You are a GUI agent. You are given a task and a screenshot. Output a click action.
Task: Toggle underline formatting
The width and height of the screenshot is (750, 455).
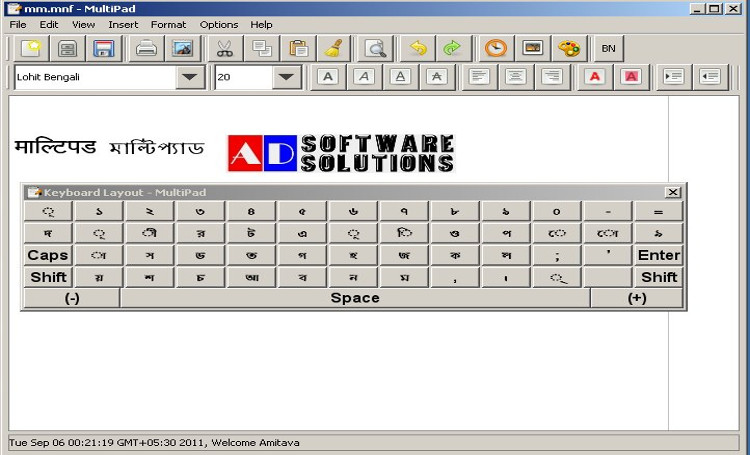click(400, 77)
